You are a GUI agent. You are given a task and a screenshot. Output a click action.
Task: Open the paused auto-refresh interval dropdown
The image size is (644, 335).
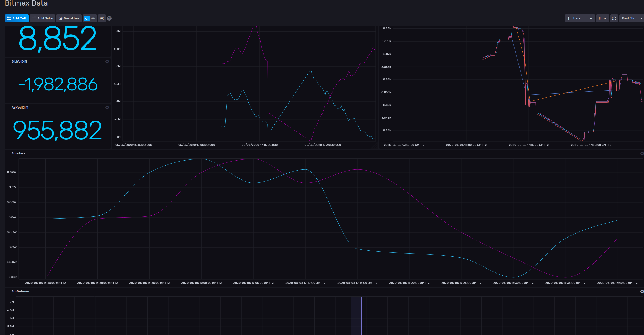(603, 18)
